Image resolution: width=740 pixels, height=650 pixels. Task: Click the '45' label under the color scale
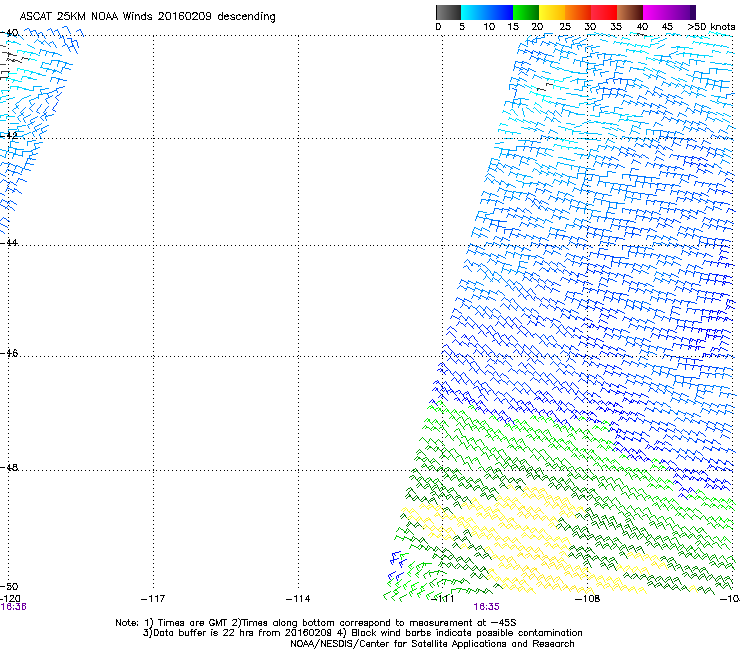click(x=667, y=27)
